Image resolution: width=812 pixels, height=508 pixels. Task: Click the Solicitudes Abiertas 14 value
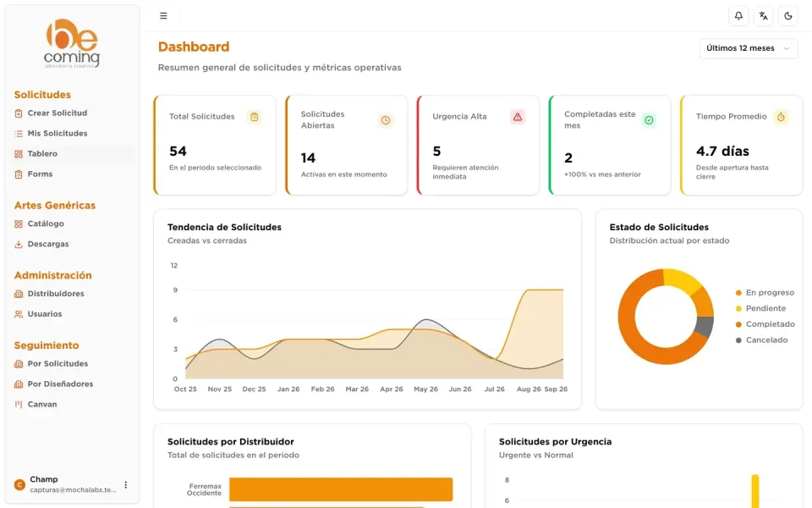tap(308, 158)
